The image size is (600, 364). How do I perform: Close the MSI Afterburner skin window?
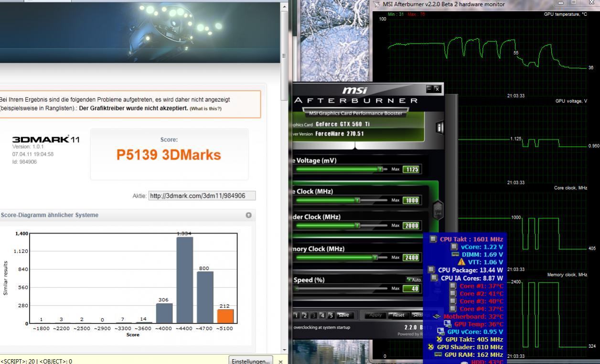pyautogui.click(x=437, y=88)
